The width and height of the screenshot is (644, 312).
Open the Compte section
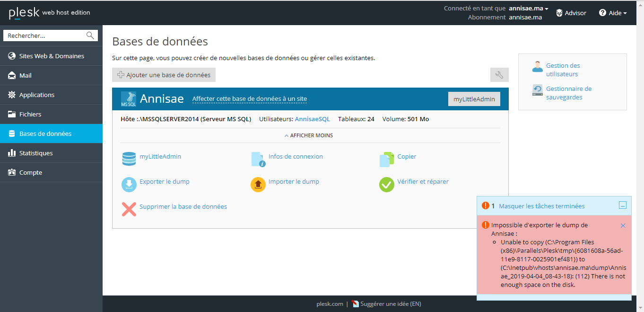pyautogui.click(x=51, y=172)
